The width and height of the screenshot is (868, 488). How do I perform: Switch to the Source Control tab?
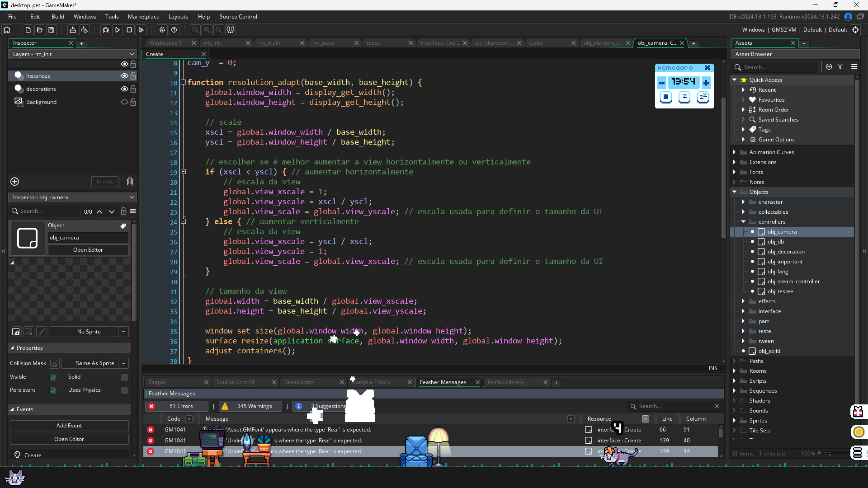click(235, 382)
